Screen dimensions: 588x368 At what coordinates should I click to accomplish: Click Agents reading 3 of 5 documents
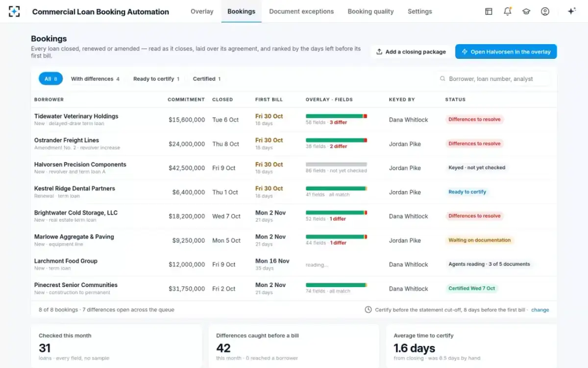click(489, 264)
